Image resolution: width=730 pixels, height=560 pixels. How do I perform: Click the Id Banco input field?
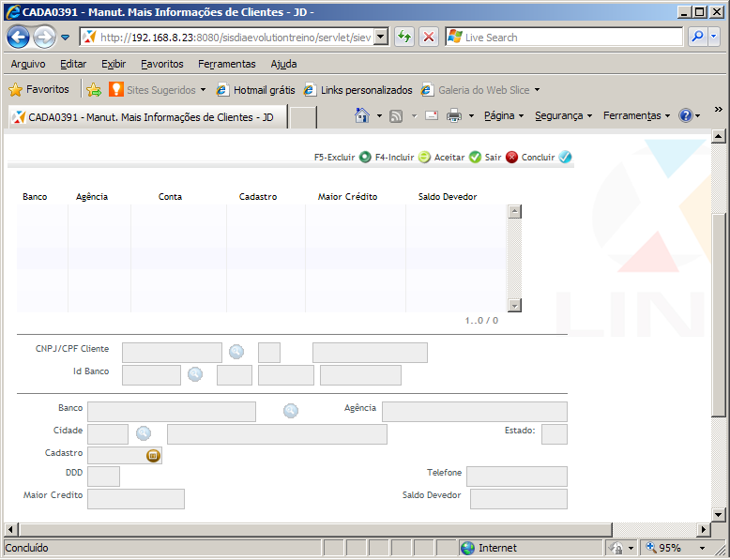(151, 375)
